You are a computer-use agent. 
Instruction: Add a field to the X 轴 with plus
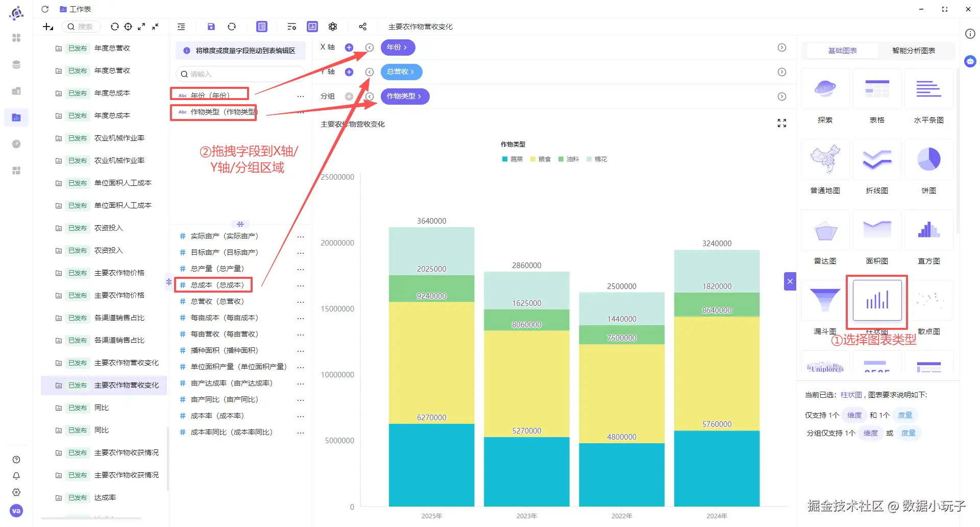click(x=349, y=47)
